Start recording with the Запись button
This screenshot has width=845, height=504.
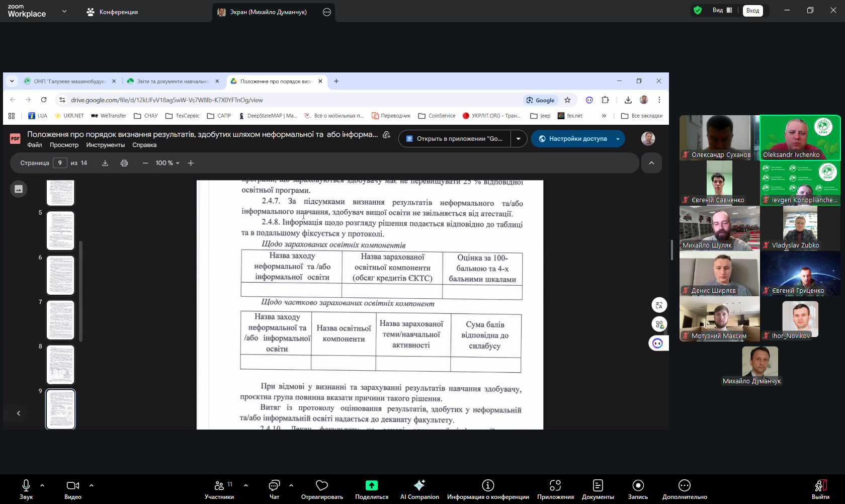[x=638, y=489]
